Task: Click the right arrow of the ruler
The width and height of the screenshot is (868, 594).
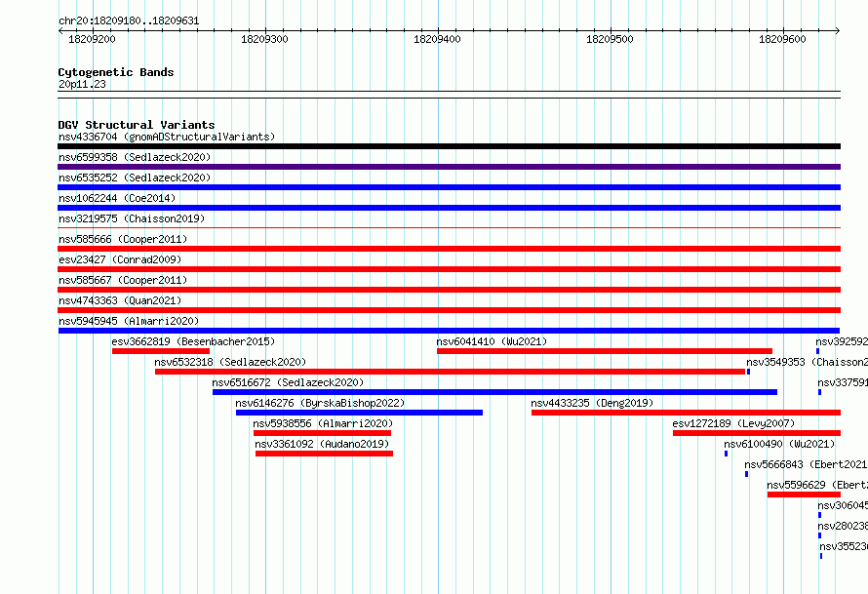Action: pyautogui.click(x=838, y=30)
